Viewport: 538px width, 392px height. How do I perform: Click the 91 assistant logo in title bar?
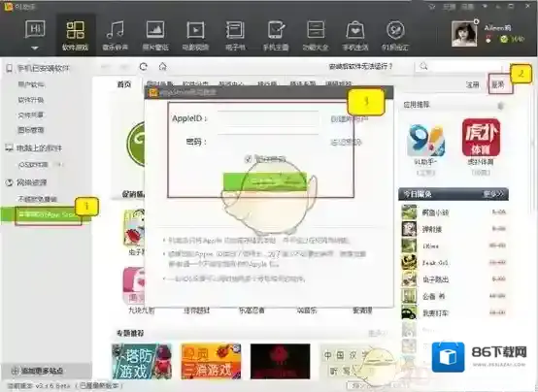[x=8, y=6]
